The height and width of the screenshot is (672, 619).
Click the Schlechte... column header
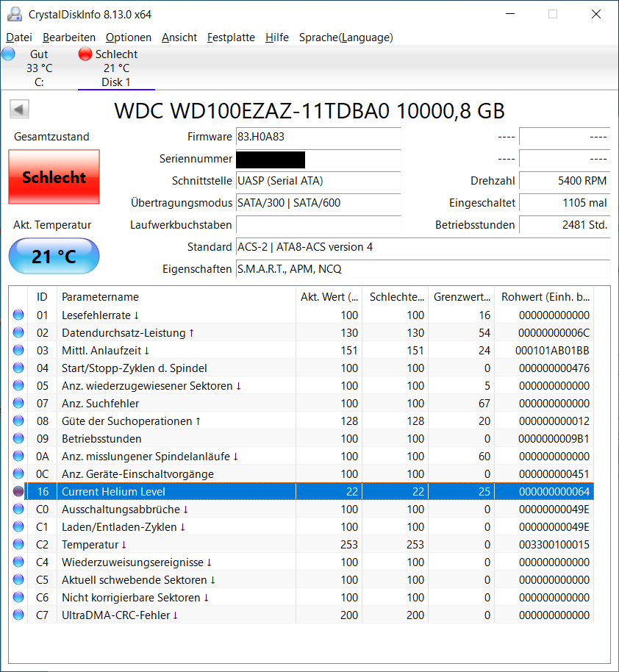point(396,297)
